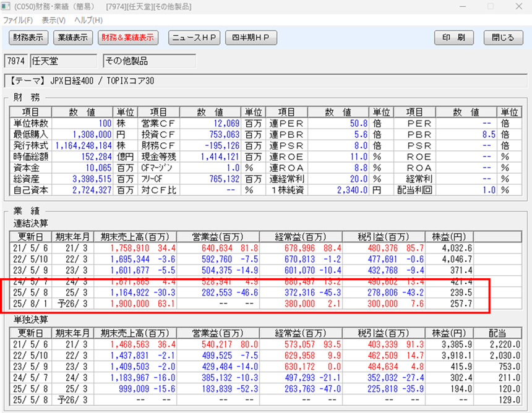Select 単独 sales 1,468,563 for 21/3
The image size is (532, 413).
(x=130, y=344)
